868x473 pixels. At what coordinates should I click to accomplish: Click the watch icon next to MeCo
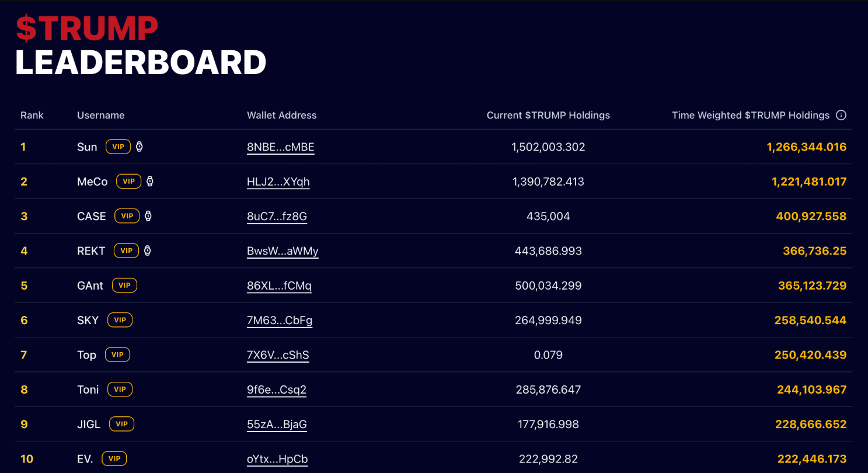(x=151, y=181)
